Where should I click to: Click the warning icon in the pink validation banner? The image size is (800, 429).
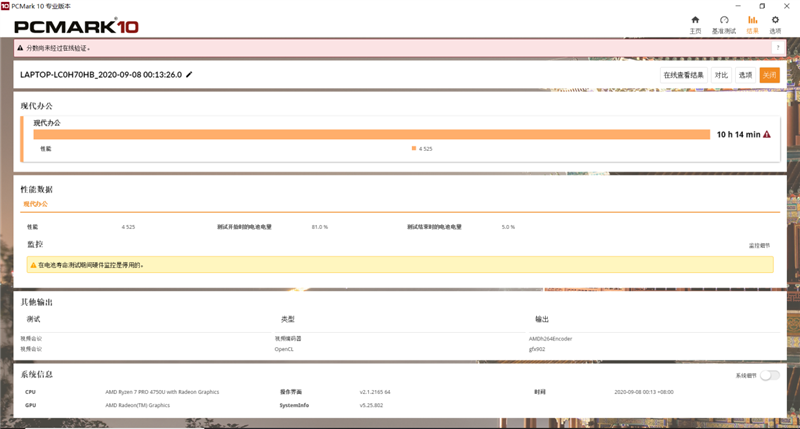[20, 48]
